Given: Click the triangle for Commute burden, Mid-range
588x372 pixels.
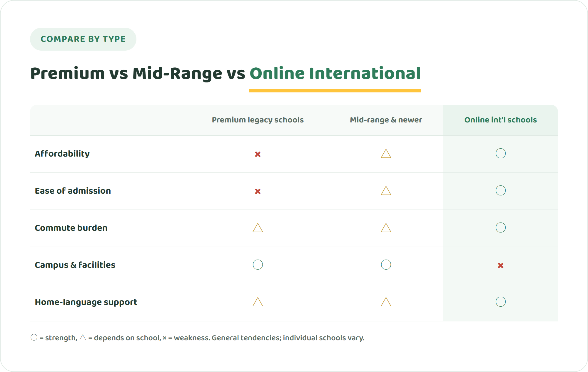Looking at the screenshot, I should [x=386, y=227].
